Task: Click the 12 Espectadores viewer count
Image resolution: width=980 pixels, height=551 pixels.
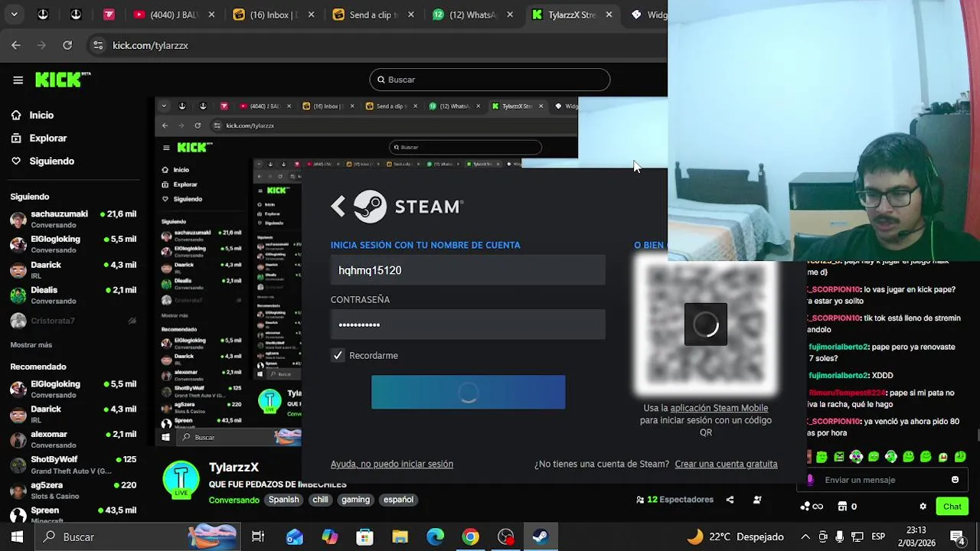Action: pos(675,500)
